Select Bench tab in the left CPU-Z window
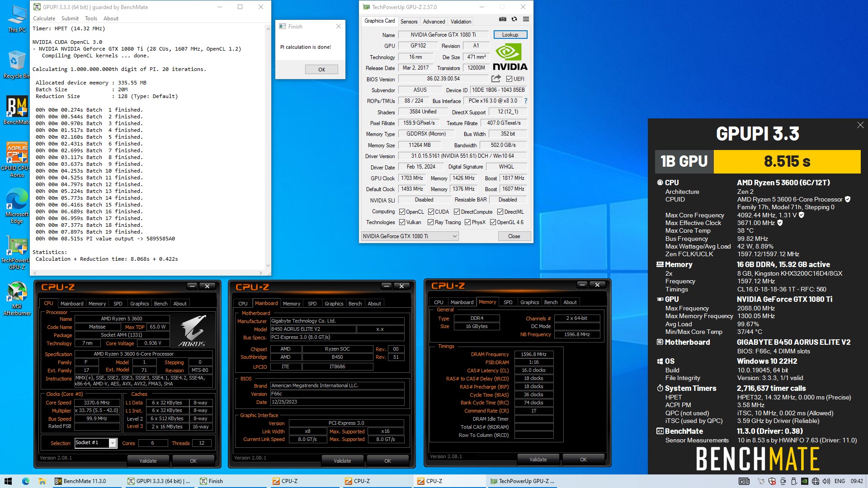 pos(160,304)
